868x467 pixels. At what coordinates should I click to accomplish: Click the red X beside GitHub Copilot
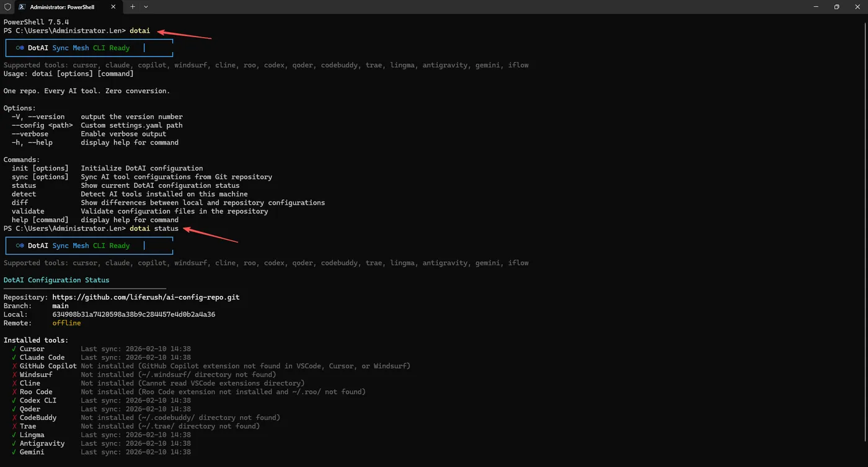[x=14, y=366]
